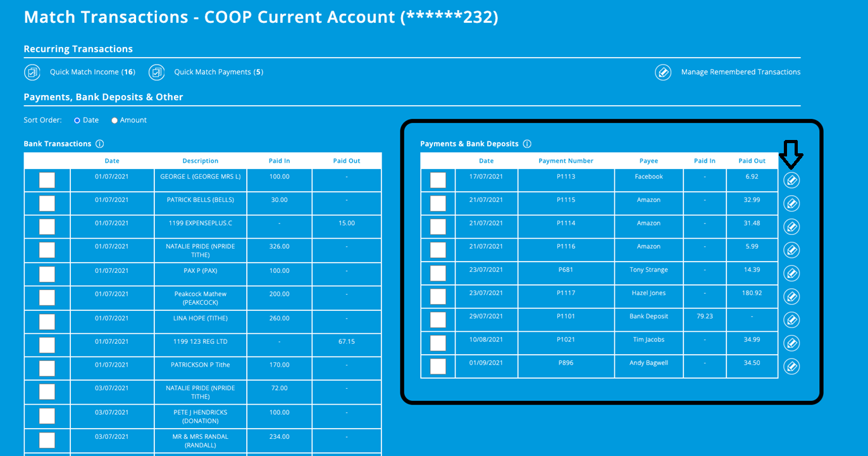Viewport: 868px width, 456px height.
Task: Click Payee column header
Action: (649, 161)
